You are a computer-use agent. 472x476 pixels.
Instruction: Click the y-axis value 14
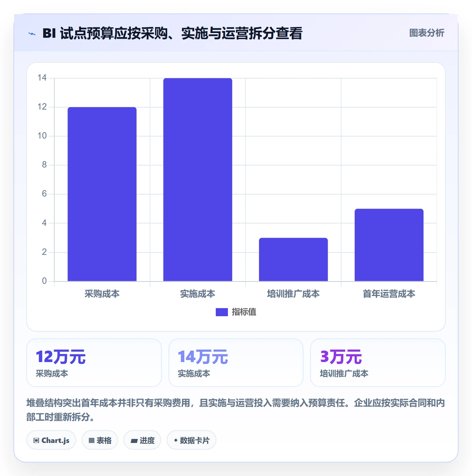pos(42,78)
